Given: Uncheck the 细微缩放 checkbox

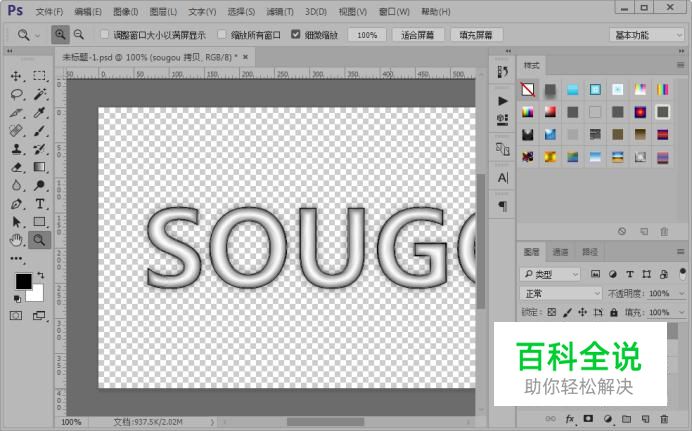Looking at the screenshot, I should pyautogui.click(x=296, y=34).
